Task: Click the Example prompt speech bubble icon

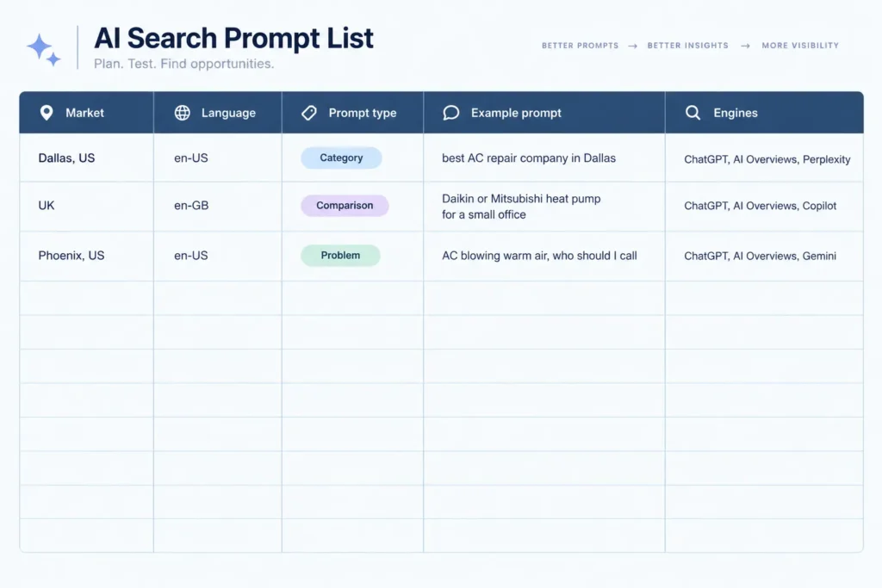Action: (451, 113)
